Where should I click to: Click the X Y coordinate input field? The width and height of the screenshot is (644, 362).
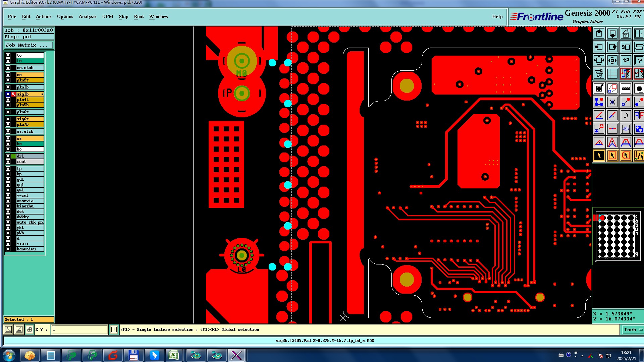point(79,329)
